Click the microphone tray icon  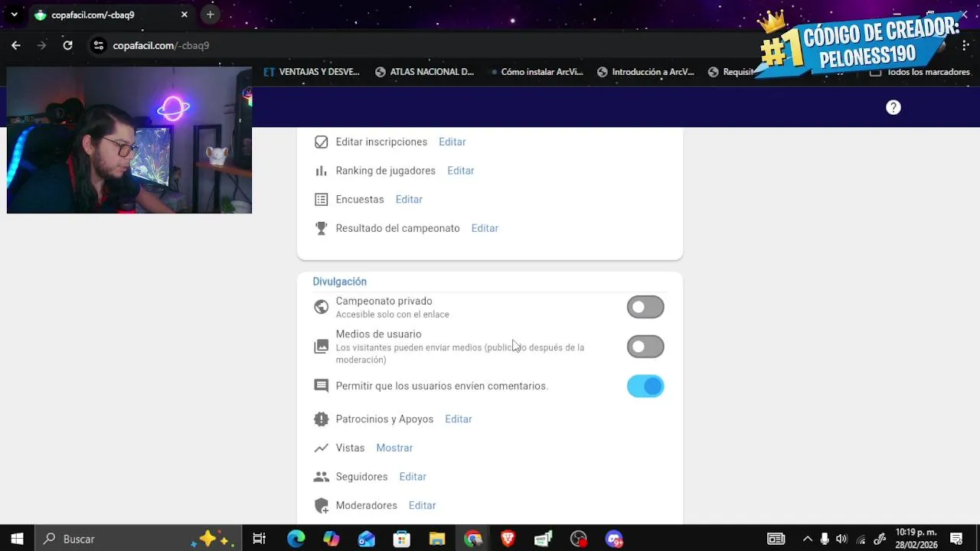click(x=825, y=539)
